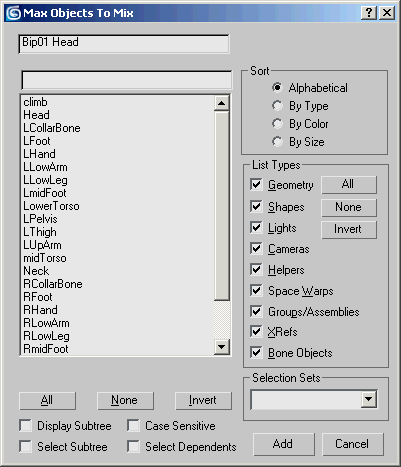
Task: Click the Add button
Action: (x=283, y=444)
